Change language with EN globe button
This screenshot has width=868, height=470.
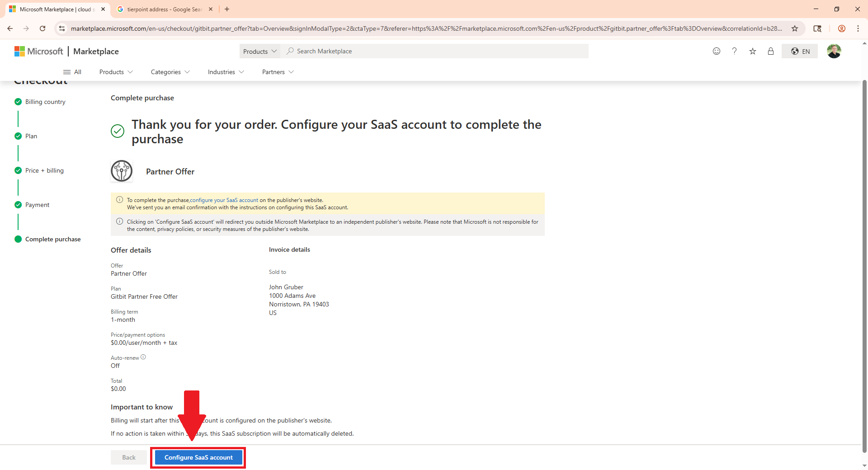click(800, 52)
